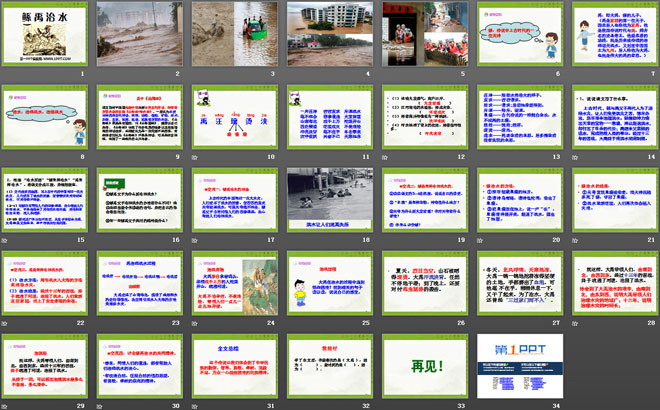Select slide 23 with the arrow flow diagram

[140, 283]
